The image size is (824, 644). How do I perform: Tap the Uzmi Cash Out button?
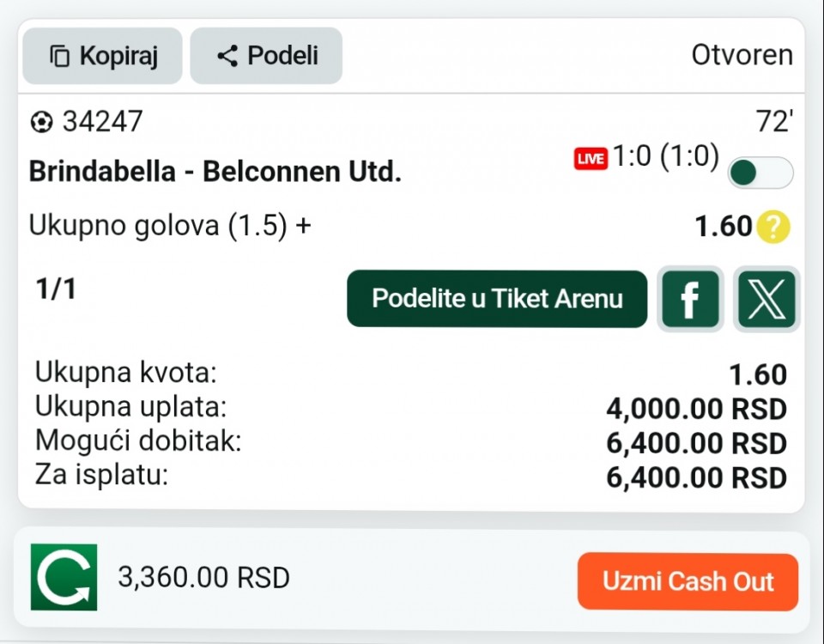[x=688, y=582]
